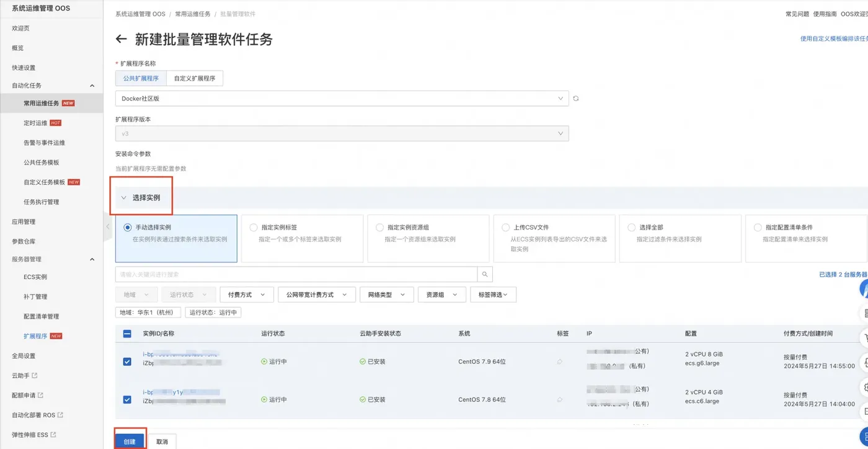Click the running status icon in the CentOS 7.9 row
The height and width of the screenshot is (449, 868).
(x=264, y=362)
